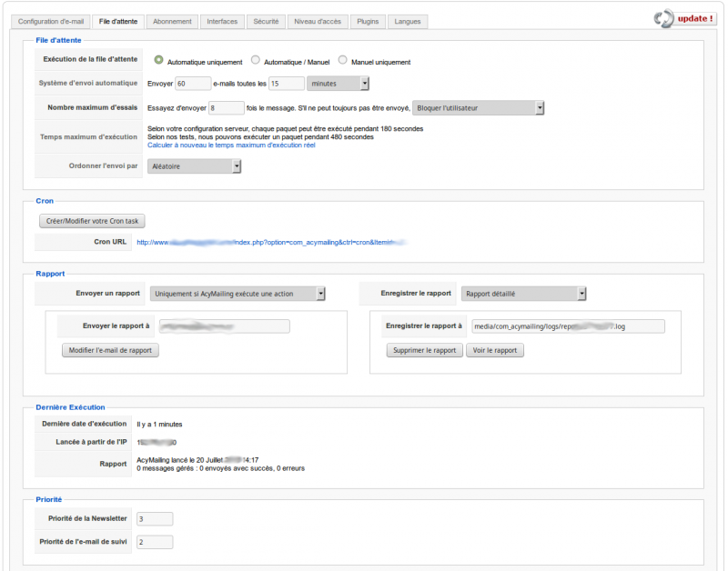
Task: Go to the Sécurité tab
Action: (x=266, y=21)
